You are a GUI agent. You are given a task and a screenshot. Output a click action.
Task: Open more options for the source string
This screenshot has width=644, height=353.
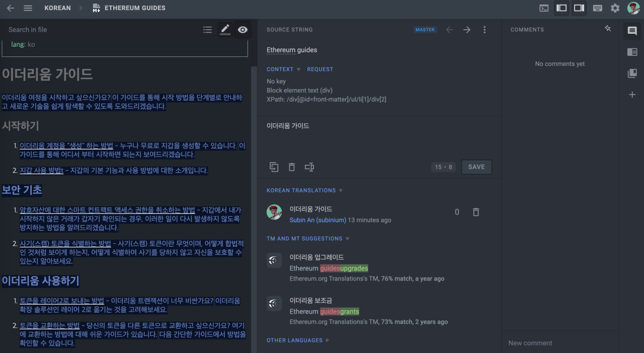[485, 30]
